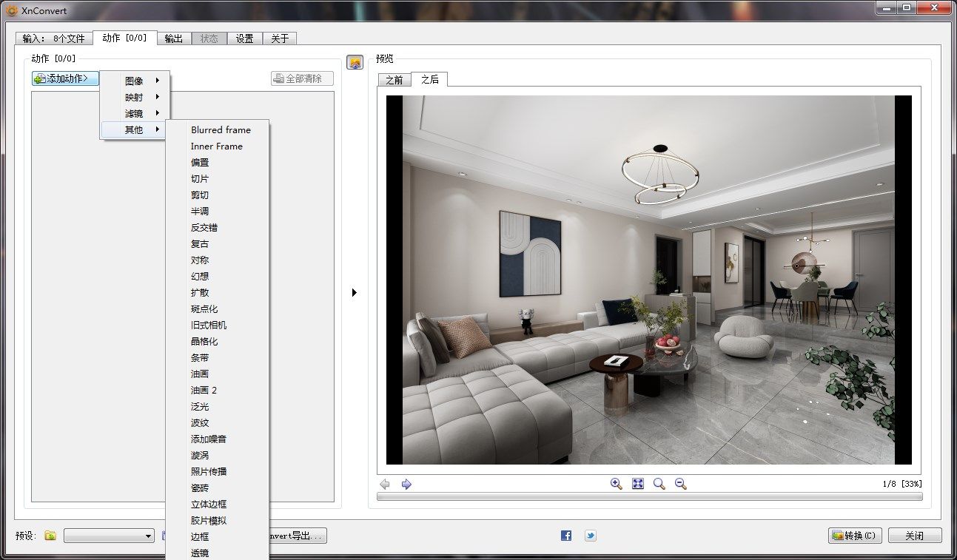Select 切片 action
This screenshot has width=957, height=560.
[200, 178]
